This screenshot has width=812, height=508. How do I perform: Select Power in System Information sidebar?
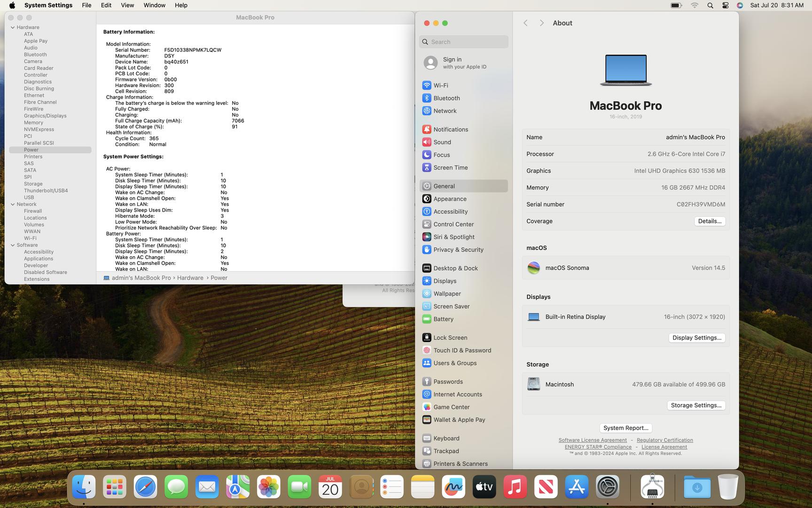pyautogui.click(x=50, y=150)
